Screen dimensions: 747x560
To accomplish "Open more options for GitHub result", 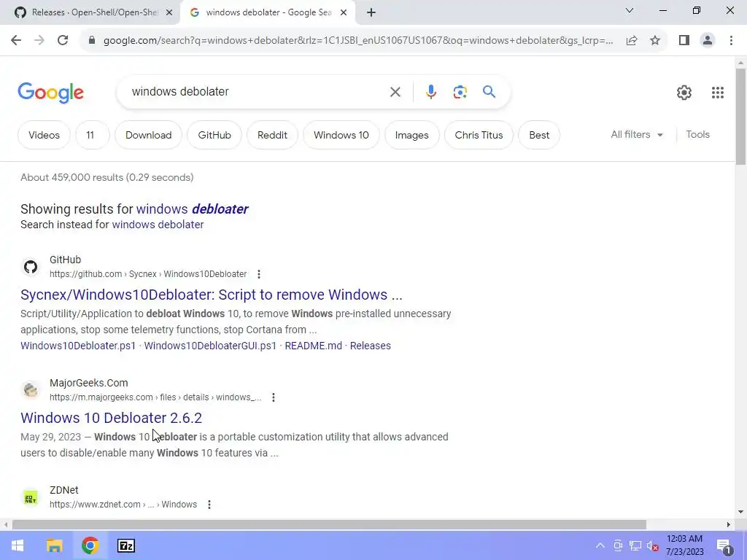I will (x=259, y=274).
